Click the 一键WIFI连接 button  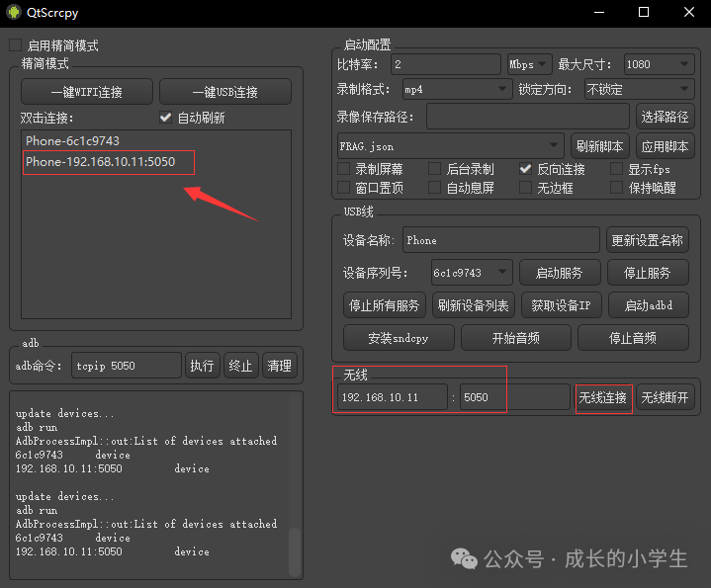87,92
